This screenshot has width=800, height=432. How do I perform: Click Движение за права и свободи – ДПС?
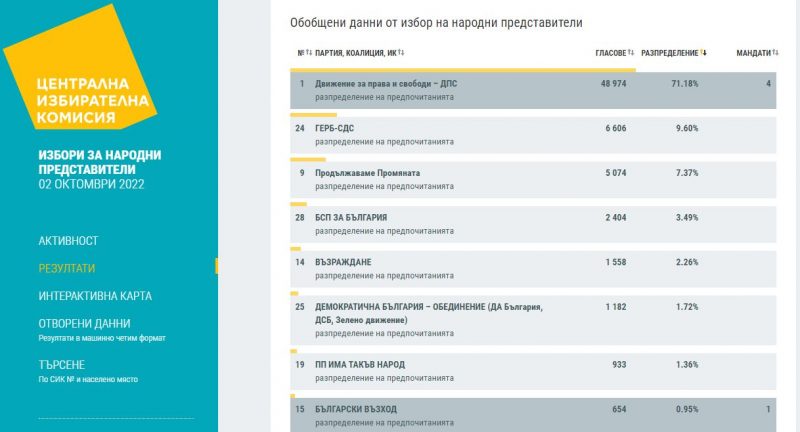[386, 84]
